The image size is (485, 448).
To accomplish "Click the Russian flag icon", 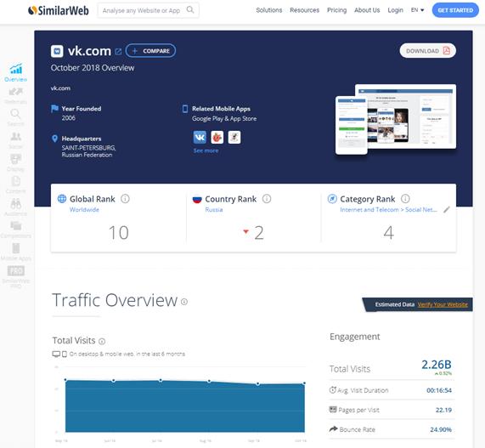I will (x=197, y=199).
